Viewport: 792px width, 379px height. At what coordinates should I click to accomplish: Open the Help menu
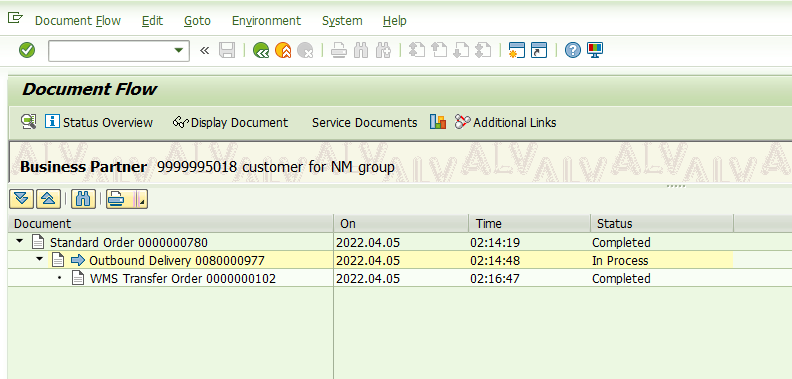pos(394,21)
